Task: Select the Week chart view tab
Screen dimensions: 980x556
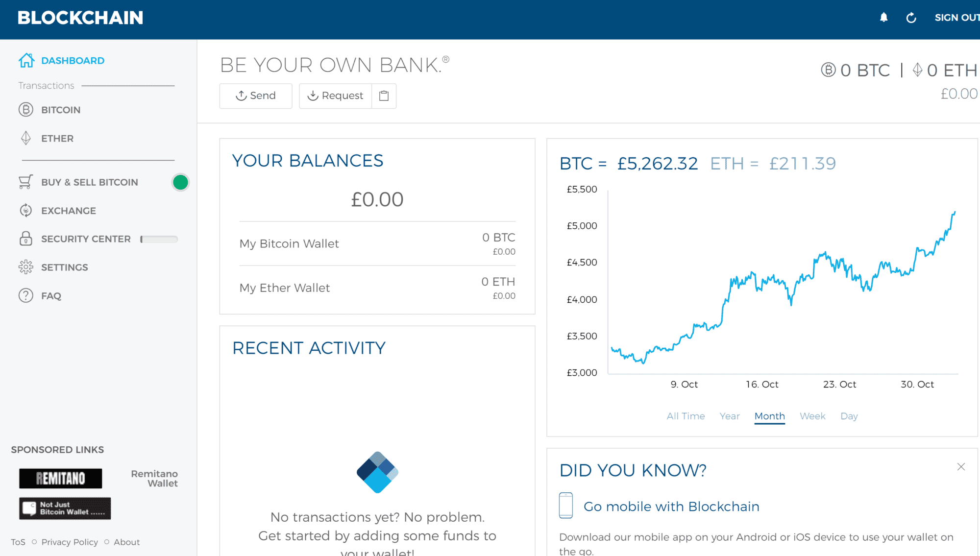Action: (x=812, y=416)
